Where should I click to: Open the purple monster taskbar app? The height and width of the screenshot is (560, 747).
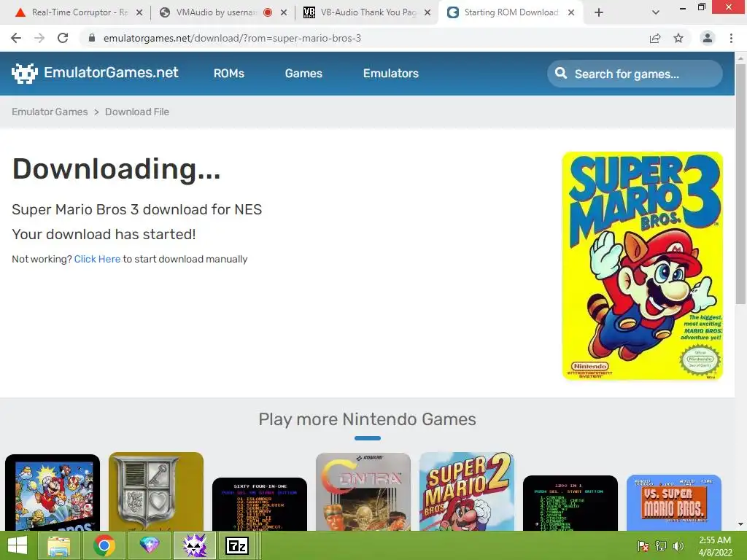194,545
